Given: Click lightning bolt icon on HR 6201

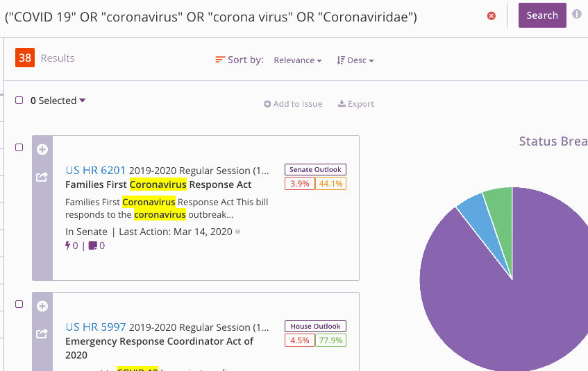Looking at the screenshot, I should (x=68, y=245).
